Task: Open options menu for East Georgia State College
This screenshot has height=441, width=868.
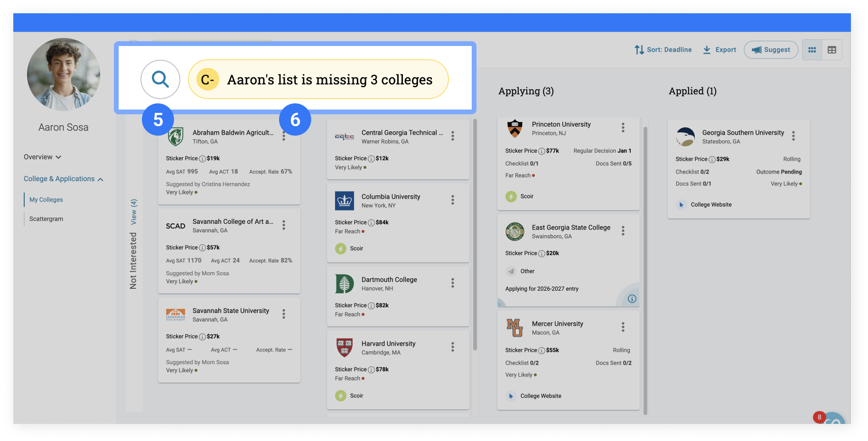Action: [623, 231]
